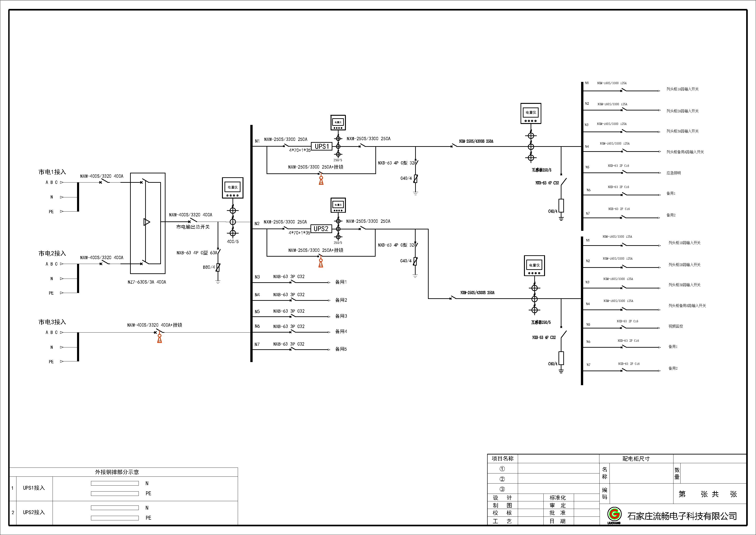
Task: Click the 项目名称 title block cell
Action: coord(502,459)
